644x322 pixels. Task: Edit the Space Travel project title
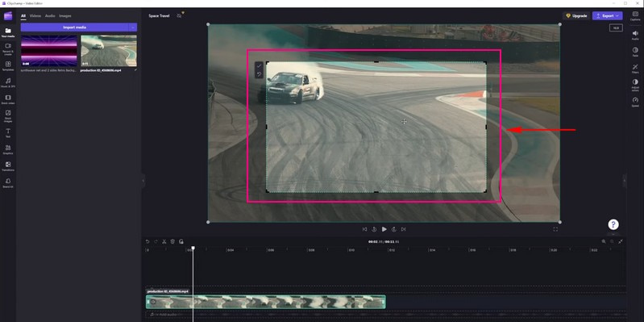coord(159,15)
